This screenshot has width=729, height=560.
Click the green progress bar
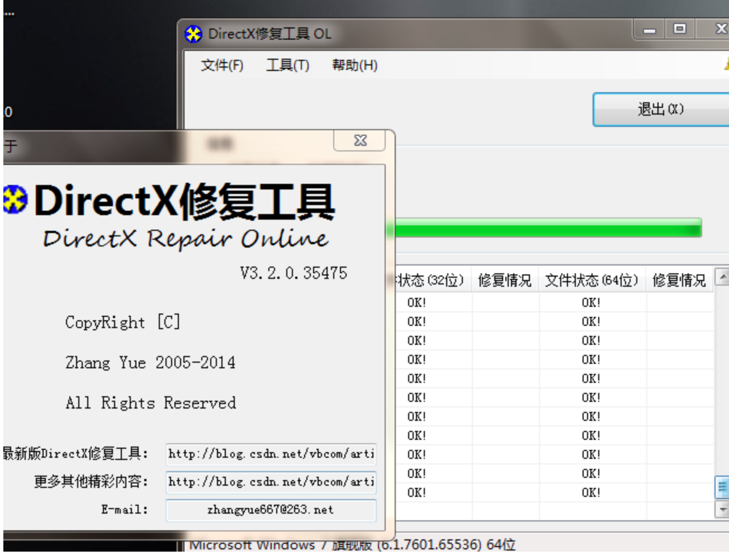point(547,228)
